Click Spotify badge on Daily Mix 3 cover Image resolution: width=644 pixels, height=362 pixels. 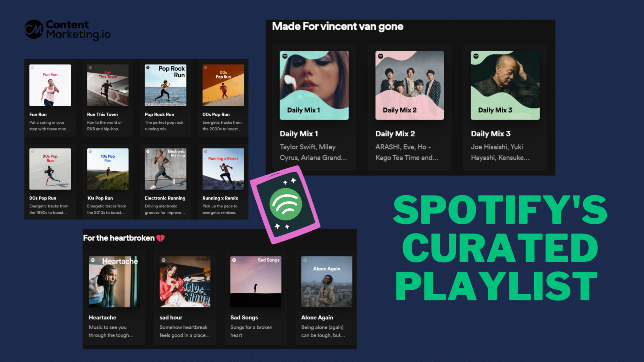476,56
